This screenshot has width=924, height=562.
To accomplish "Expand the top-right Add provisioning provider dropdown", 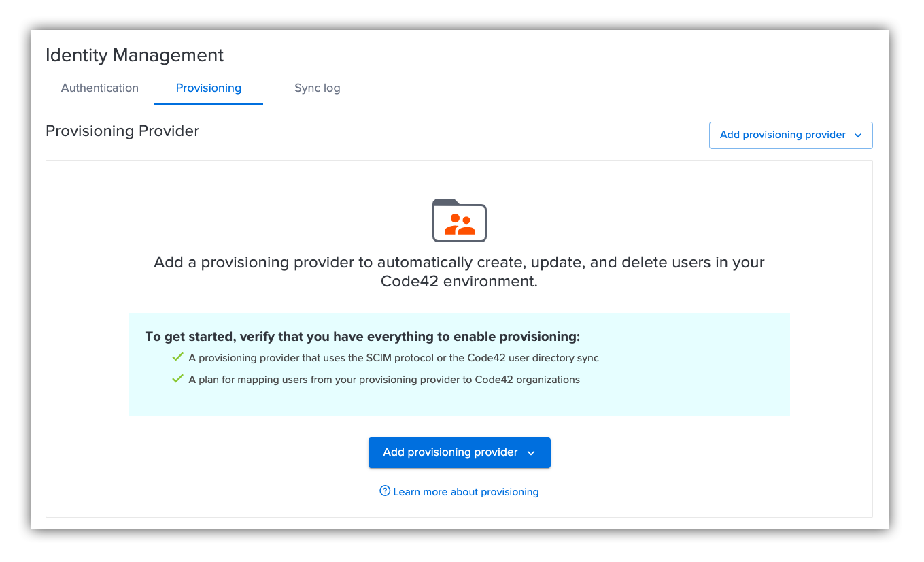I will (x=790, y=135).
